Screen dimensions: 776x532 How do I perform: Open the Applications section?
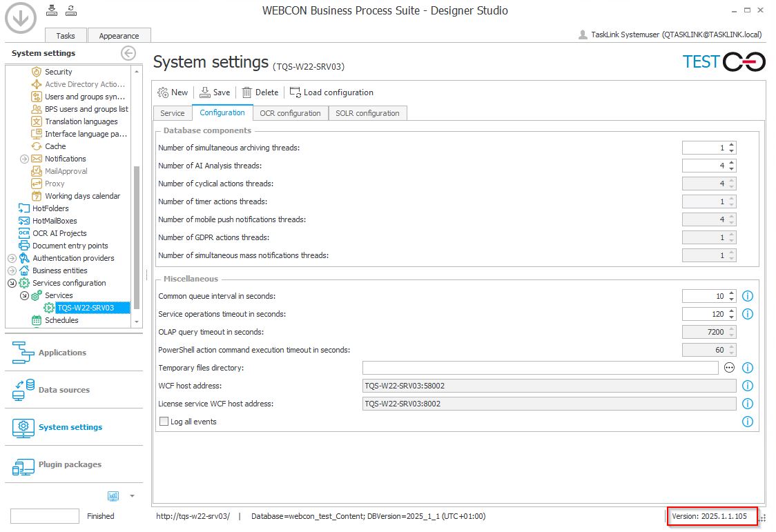74,353
